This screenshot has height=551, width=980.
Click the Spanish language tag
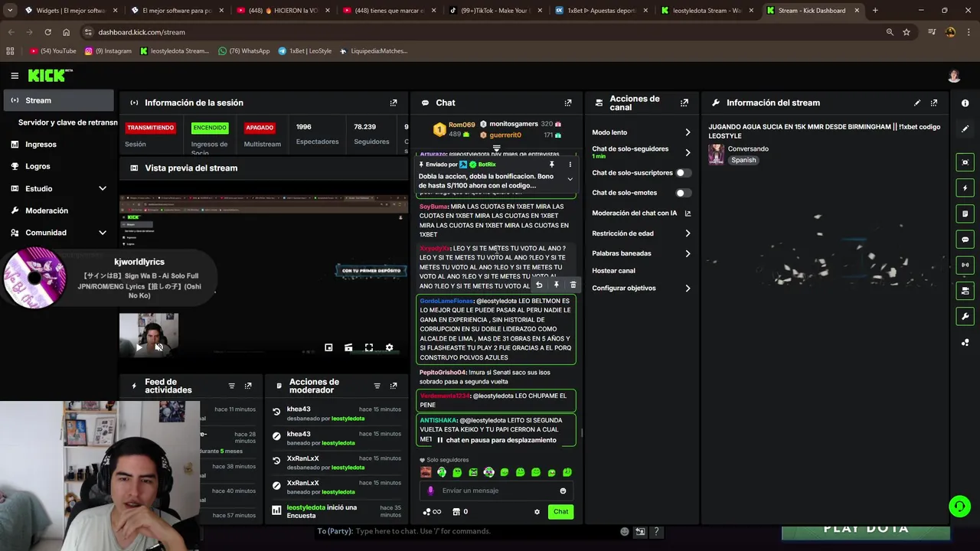743,161
